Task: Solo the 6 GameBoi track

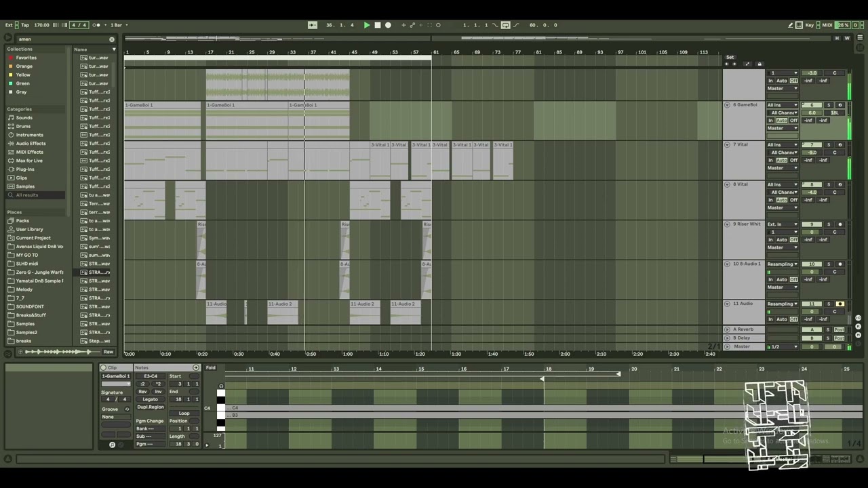Action: point(829,105)
